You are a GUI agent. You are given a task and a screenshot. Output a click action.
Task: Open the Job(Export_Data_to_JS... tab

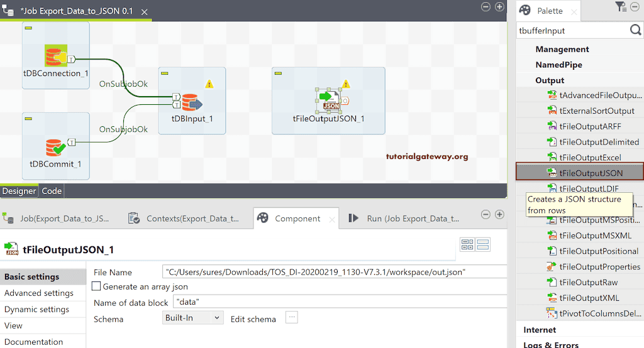click(x=56, y=219)
